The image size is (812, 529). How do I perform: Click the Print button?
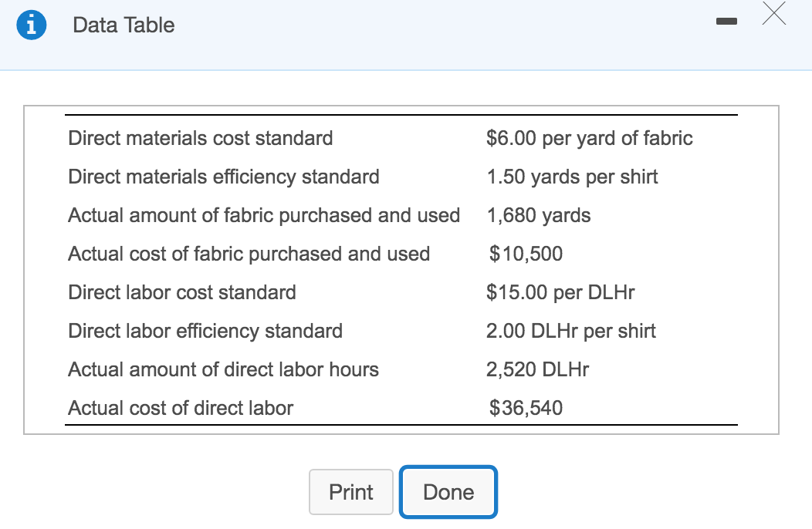click(x=350, y=491)
